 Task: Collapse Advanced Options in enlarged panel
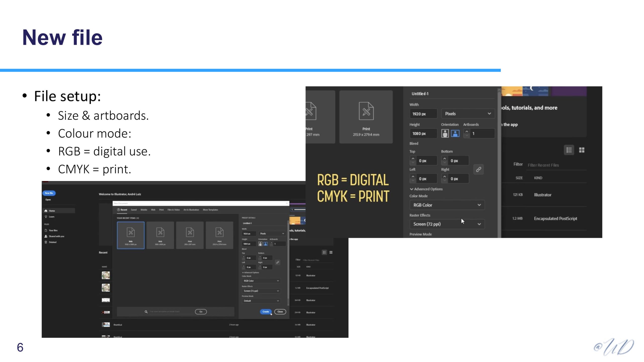click(x=412, y=189)
